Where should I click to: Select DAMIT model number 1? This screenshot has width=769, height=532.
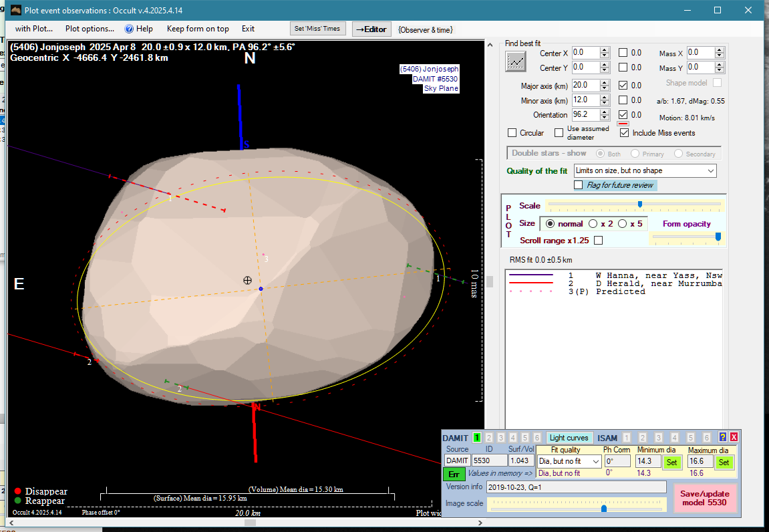pos(477,438)
